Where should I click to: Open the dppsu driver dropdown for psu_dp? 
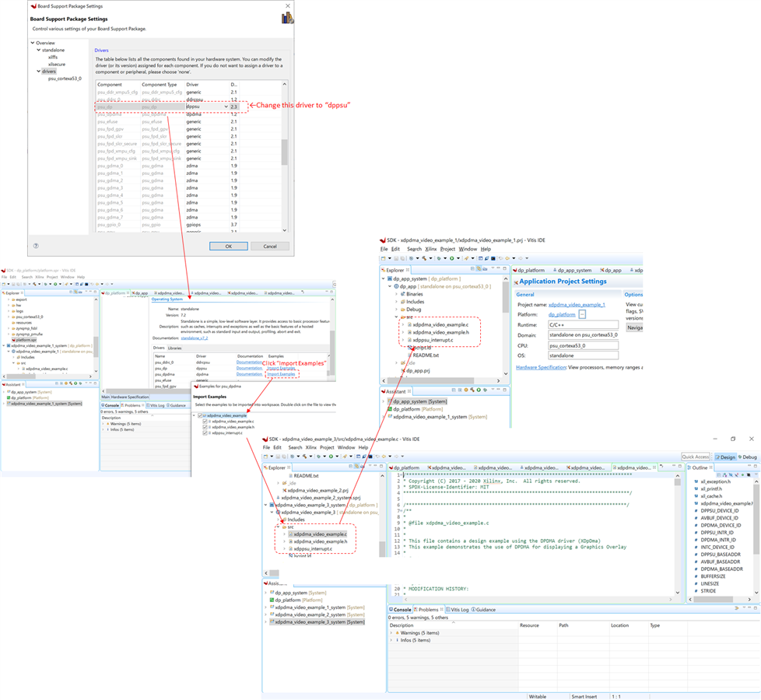pyautogui.click(x=226, y=107)
